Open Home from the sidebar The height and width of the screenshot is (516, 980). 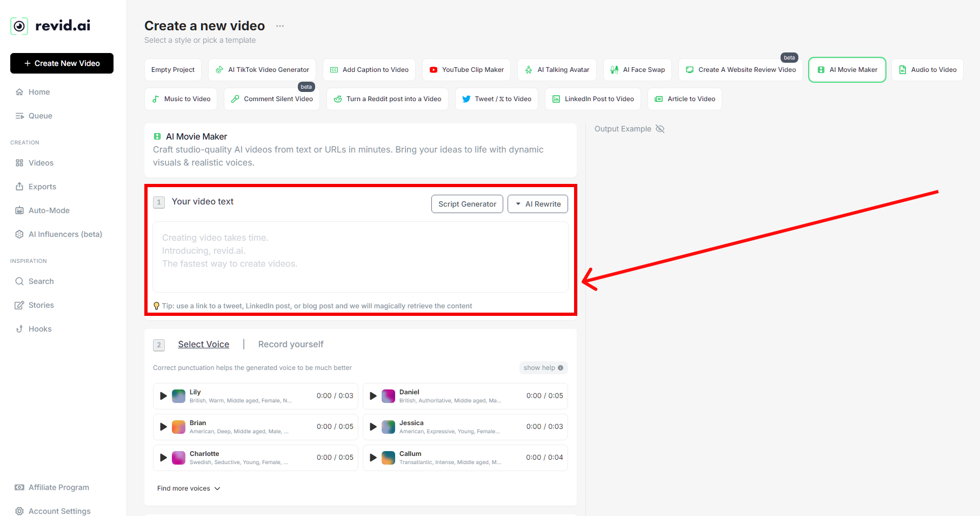(x=39, y=92)
